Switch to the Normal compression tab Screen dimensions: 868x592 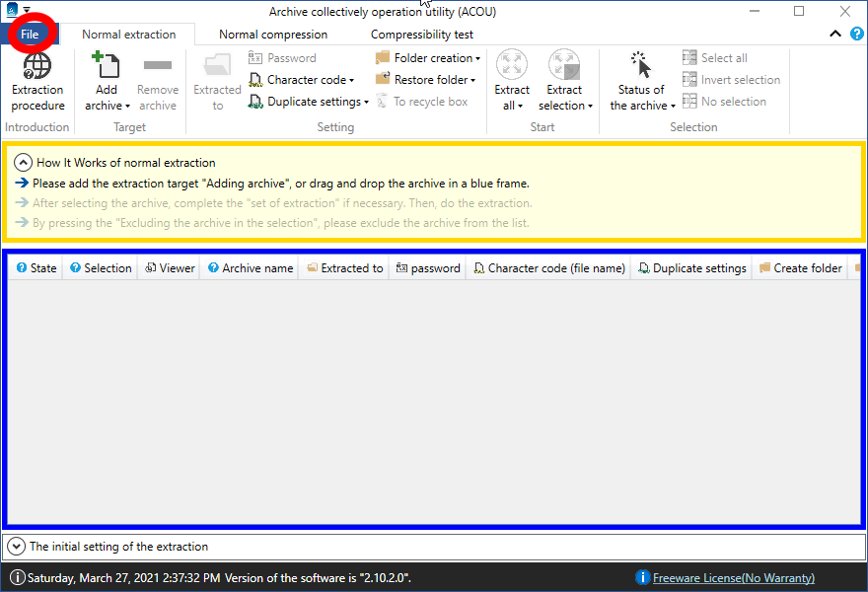coord(273,34)
